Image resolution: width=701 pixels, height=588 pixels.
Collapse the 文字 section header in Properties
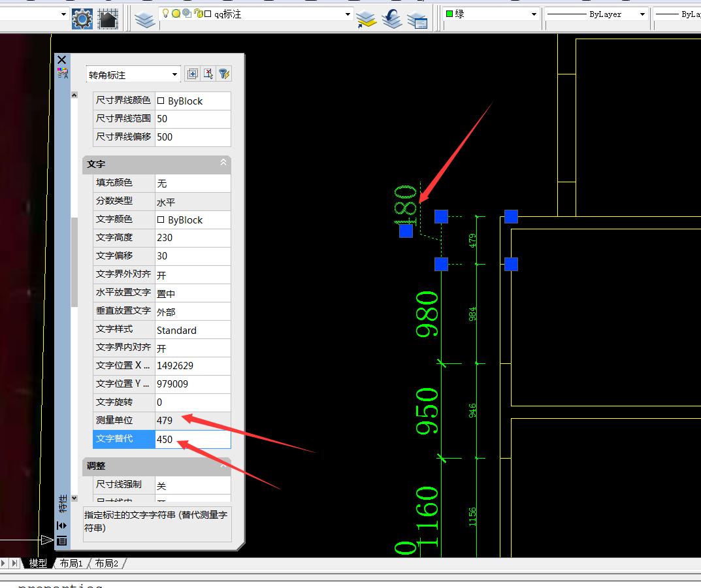coord(223,164)
